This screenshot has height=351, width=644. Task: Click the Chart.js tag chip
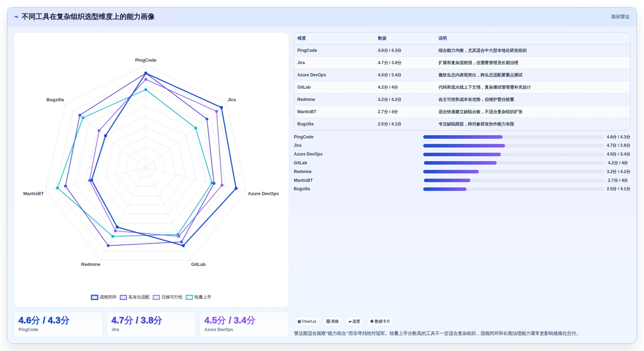point(307,321)
